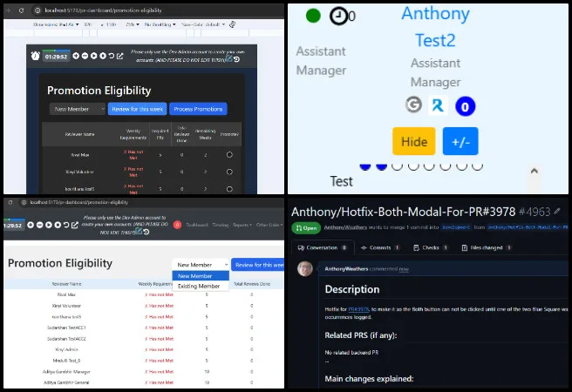Click the clock icon beside the green dot

338,16
